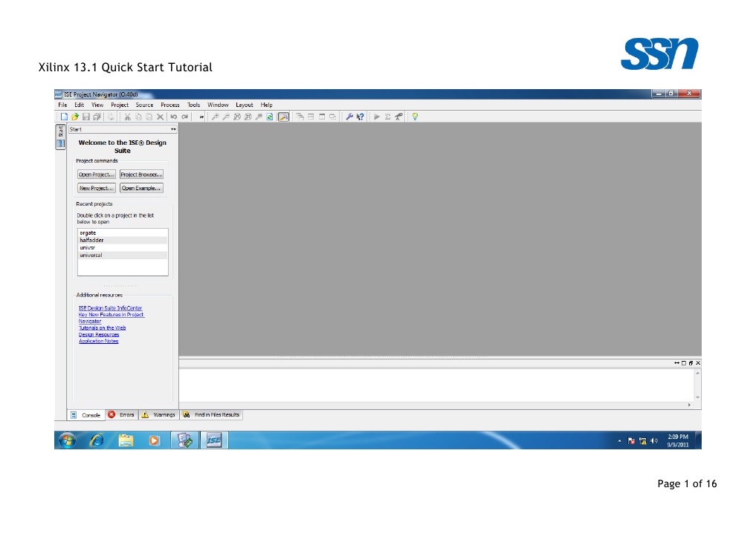Click the Zoom Out magnifier icon
756x534 pixels.
tap(226, 117)
